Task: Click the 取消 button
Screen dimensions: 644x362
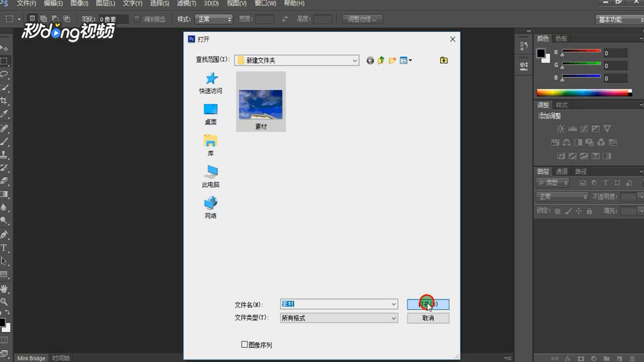Action: [428, 318]
